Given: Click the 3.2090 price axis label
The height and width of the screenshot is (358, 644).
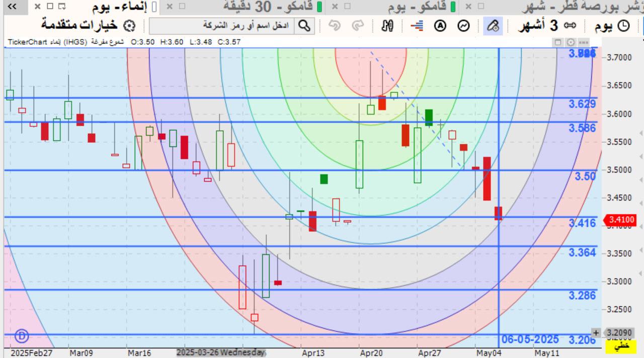Looking at the screenshot, I should coord(620,332).
